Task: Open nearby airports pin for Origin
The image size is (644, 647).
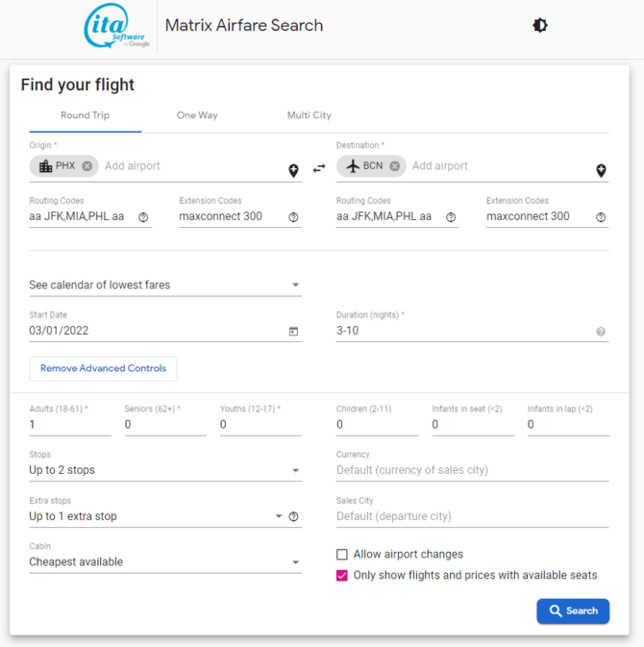Action: tap(293, 170)
